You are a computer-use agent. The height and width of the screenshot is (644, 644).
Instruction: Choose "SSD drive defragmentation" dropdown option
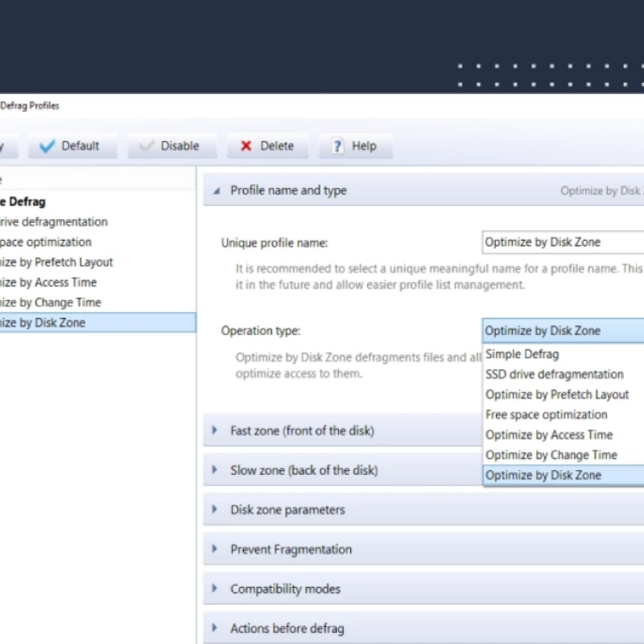pos(554,374)
